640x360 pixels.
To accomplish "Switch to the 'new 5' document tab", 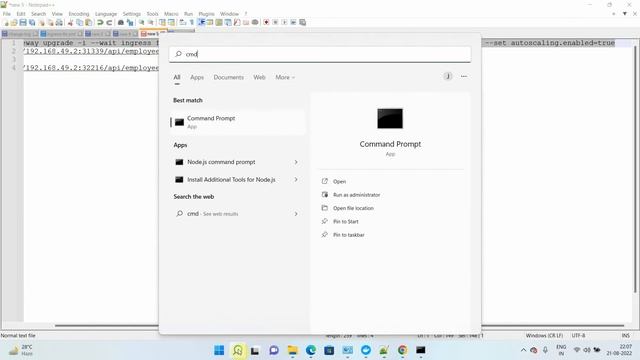I will (152, 33).
